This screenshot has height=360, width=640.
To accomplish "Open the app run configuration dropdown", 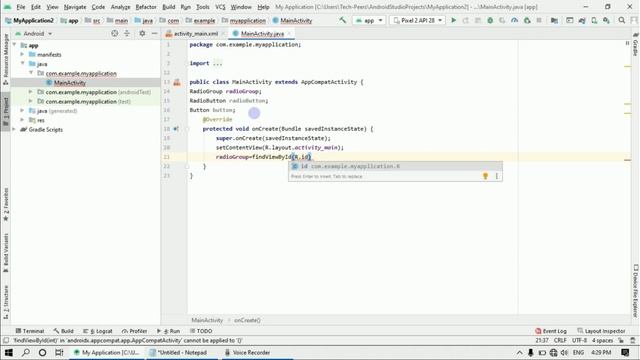I will pos(369,20).
